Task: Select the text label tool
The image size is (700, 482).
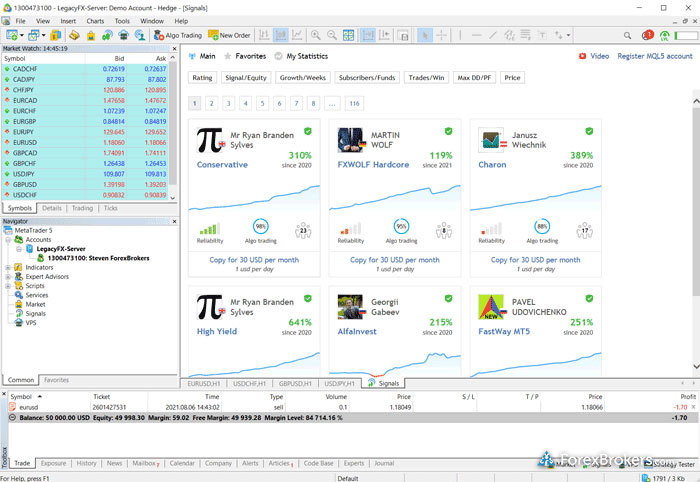Action: coord(542,35)
